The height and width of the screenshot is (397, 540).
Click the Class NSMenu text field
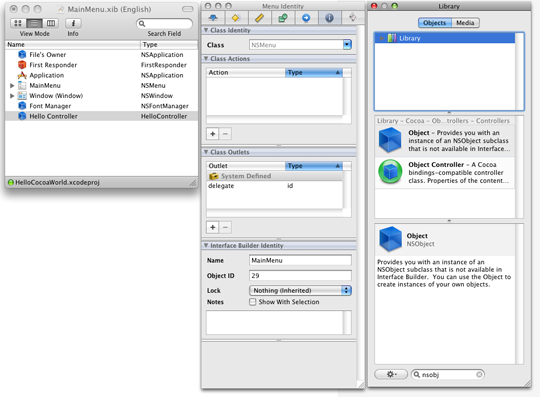(x=296, y=45)
